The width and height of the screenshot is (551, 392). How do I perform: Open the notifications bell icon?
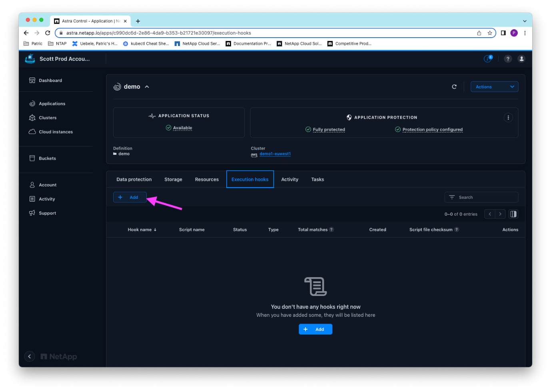487,59
